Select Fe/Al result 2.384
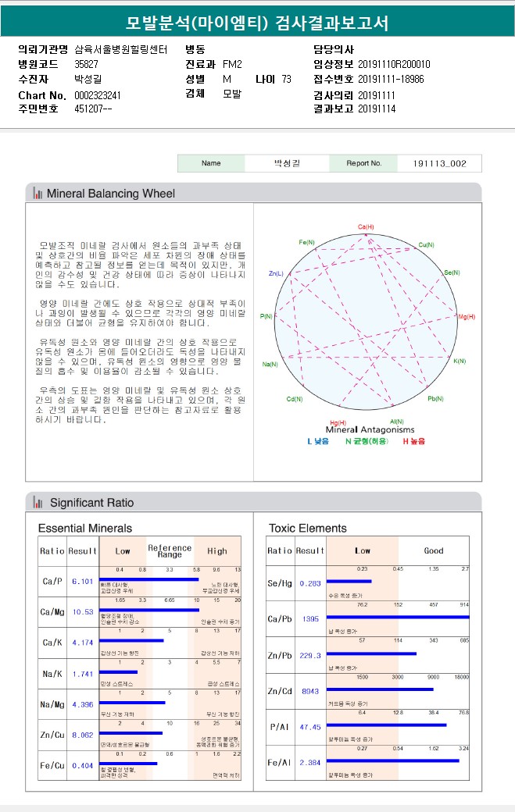 [x=310, y=762]
